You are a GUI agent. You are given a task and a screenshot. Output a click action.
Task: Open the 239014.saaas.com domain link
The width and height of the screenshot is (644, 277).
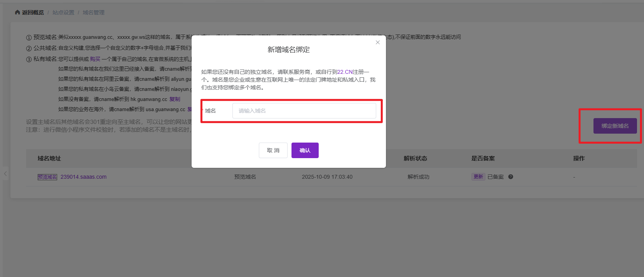[x=84, y=177]
